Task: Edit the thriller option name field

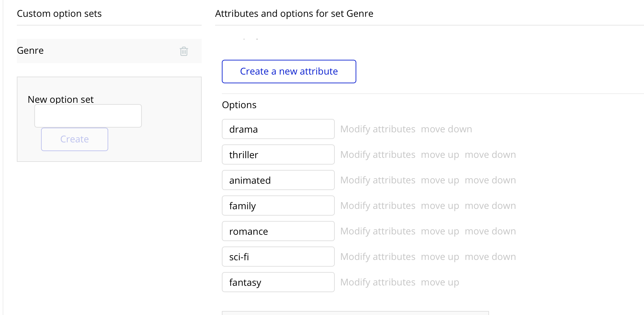Action: 278,155
